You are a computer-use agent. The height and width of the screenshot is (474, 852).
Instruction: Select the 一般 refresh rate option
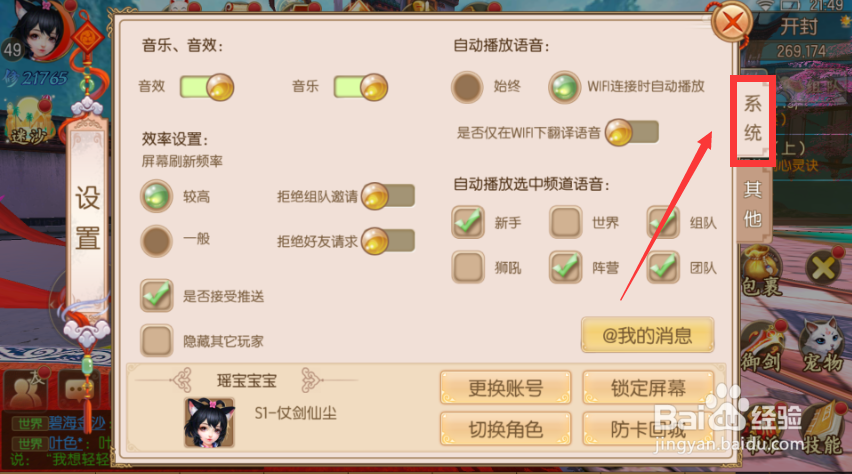[156, 241]
